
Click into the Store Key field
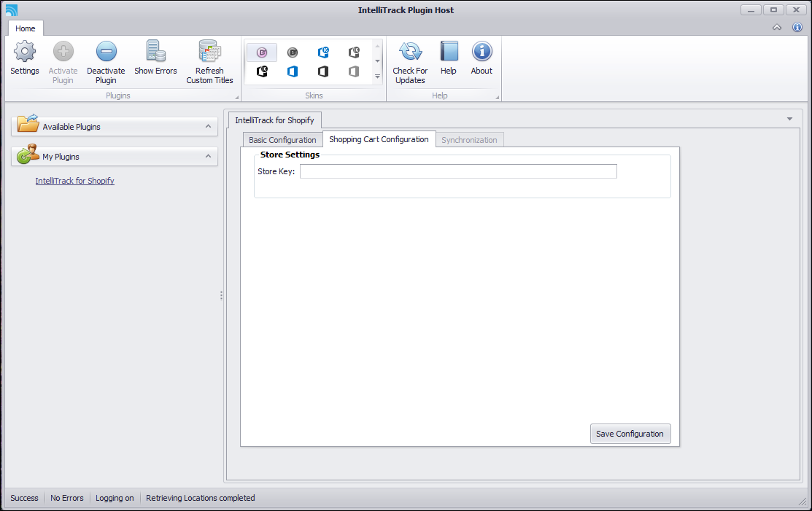pos(458,171)
